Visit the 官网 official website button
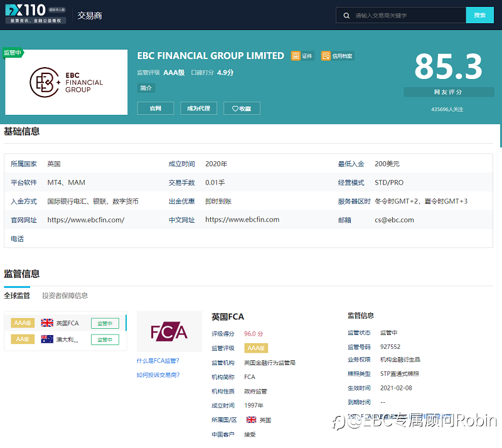The height and width of the screenshot is (448, 502). pos(156,109)
